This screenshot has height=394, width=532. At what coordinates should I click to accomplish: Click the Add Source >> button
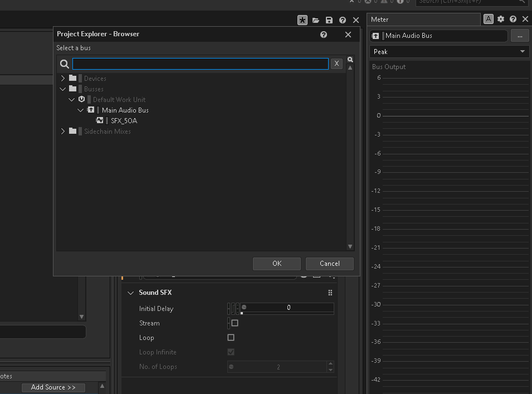click(x=53, y=387)
